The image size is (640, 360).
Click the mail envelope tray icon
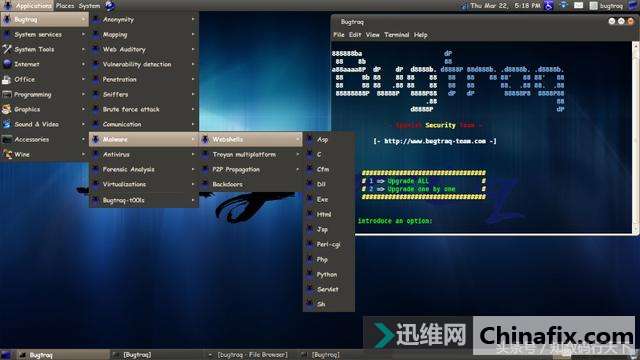[578, 6]
